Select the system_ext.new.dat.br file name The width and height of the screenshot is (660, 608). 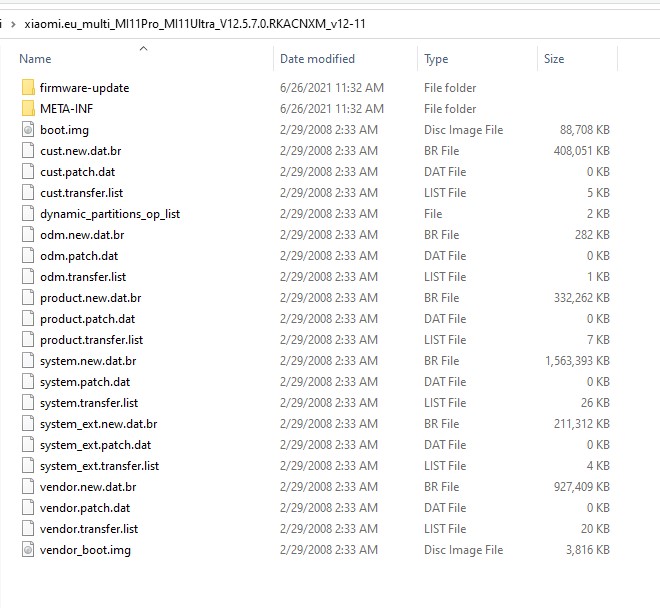[98, 424]
